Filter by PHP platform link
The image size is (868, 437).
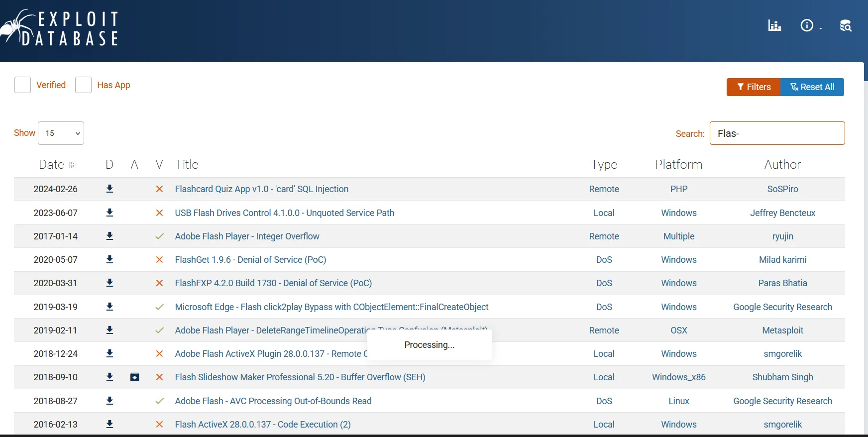pos(679,189)
